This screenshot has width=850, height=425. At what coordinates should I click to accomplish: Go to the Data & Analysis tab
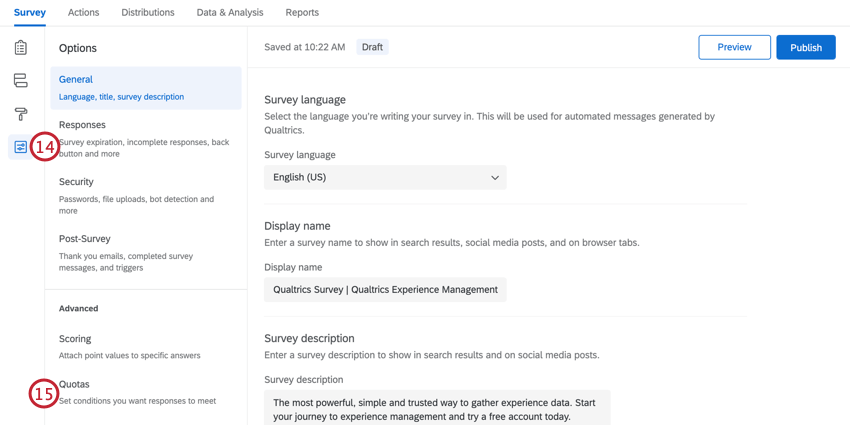click(x=230, y=13)
